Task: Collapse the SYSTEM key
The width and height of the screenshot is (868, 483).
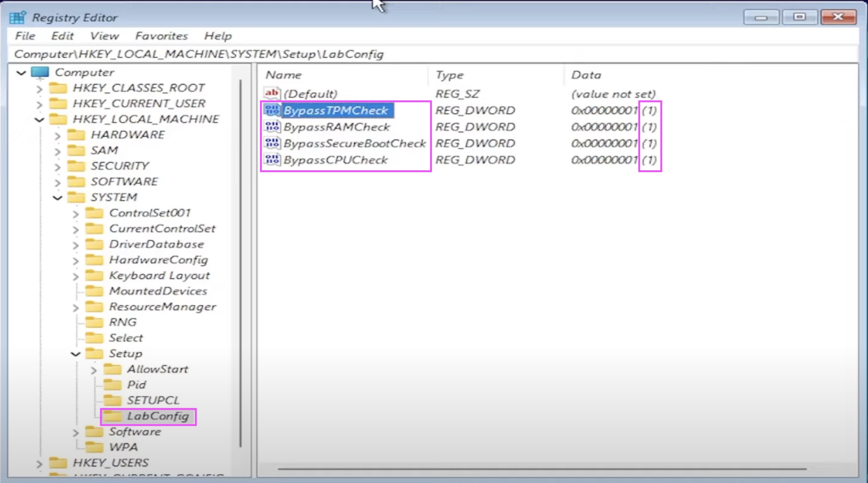Action: click(57, 197)
